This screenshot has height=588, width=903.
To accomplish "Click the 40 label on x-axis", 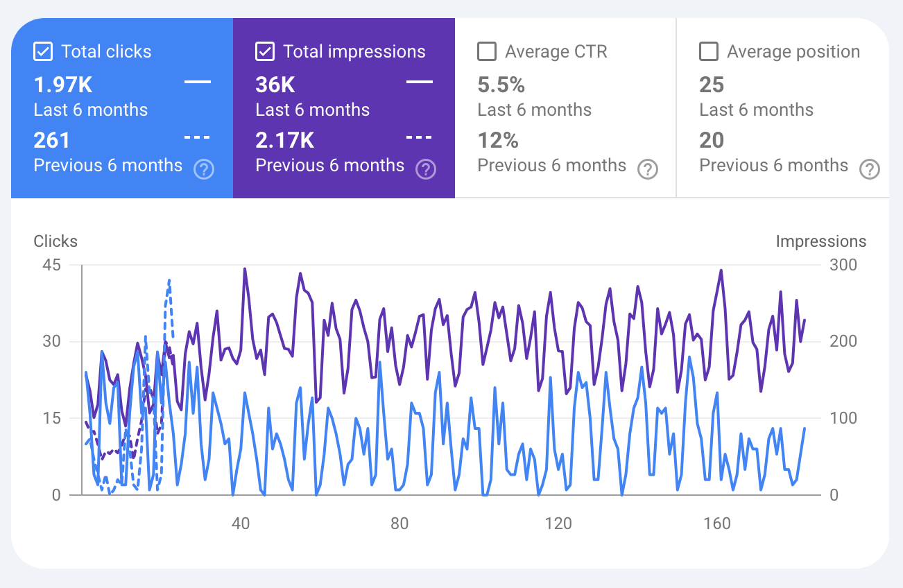I will pos(240,524).
